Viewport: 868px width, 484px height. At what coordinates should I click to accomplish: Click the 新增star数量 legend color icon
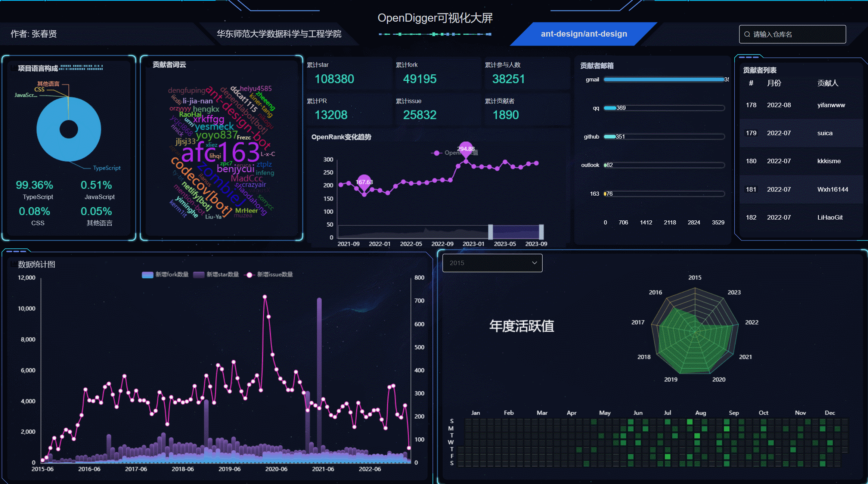[199, 275]
